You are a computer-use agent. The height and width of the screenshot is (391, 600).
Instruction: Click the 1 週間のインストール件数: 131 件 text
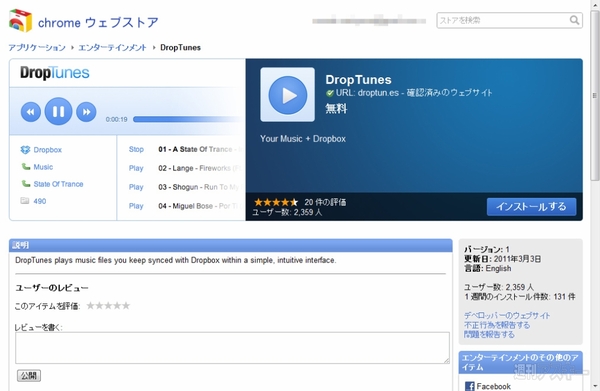click(x=520, y=297)
